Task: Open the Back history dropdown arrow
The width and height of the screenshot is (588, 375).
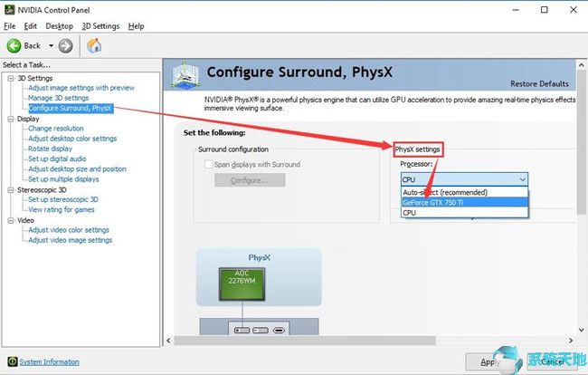Action: coord(51,46)
